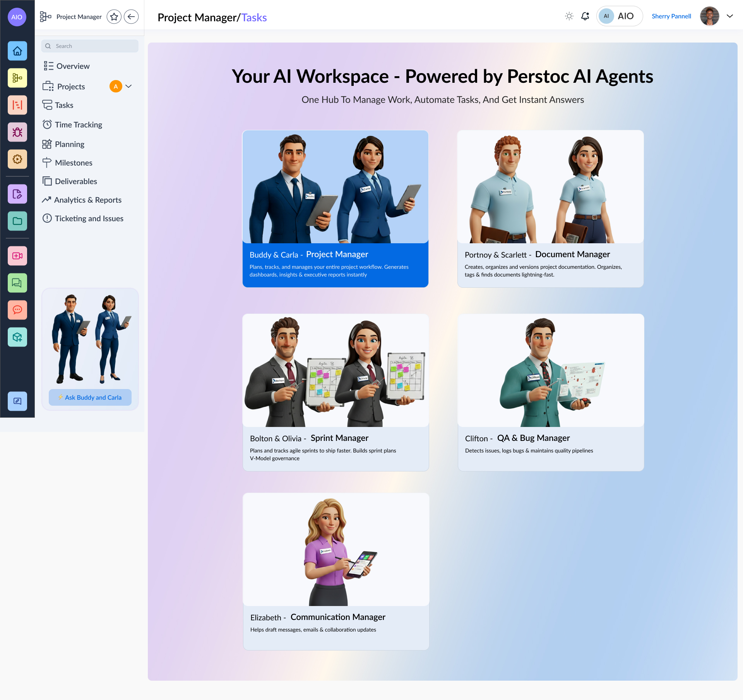Go to Time Tracking in sidebar
The height and width of the screenshot is (700, 743).
click(79, 125)
